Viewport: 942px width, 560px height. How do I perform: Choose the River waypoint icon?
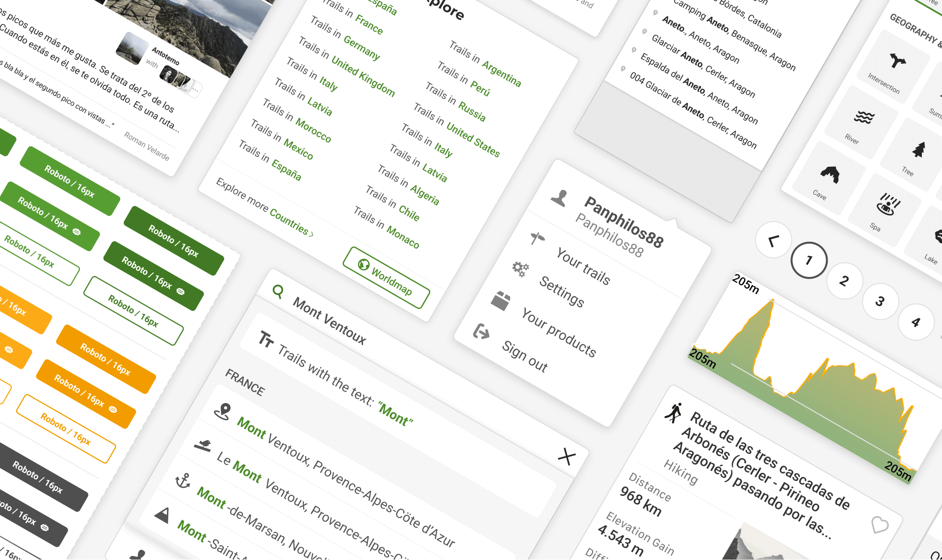[x=864, y=117]
